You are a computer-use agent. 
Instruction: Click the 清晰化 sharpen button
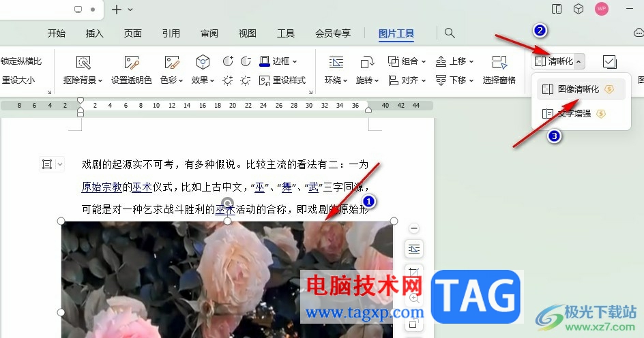point(554,61)
